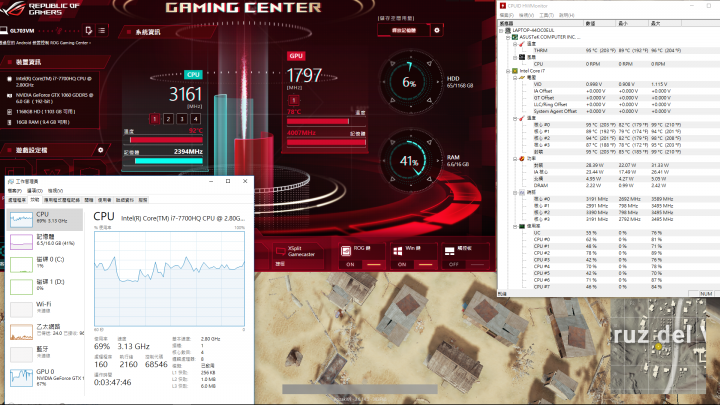This screenshot has height=405, width=720.
Task: Select the THRM row in HWMonitor
Action: coord(608,51)
